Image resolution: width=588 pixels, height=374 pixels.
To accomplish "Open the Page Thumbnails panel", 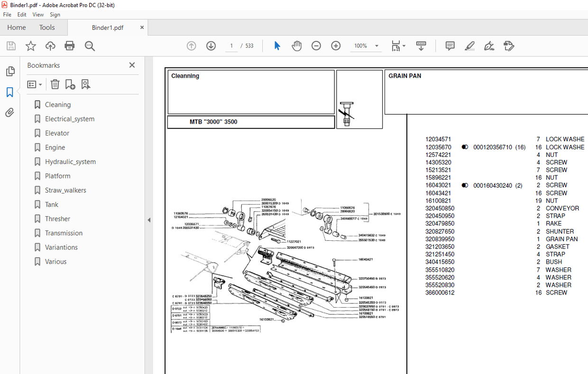I will click(10, 71).
